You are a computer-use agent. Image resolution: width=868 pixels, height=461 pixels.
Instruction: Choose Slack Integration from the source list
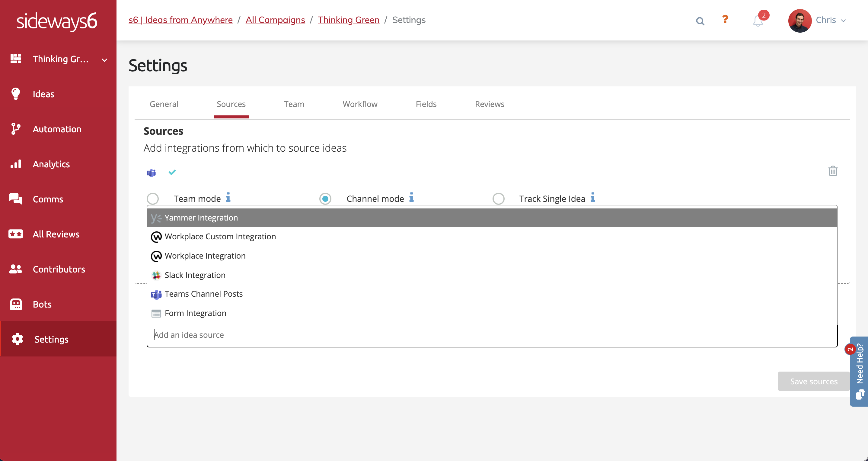tap(195, 275)
